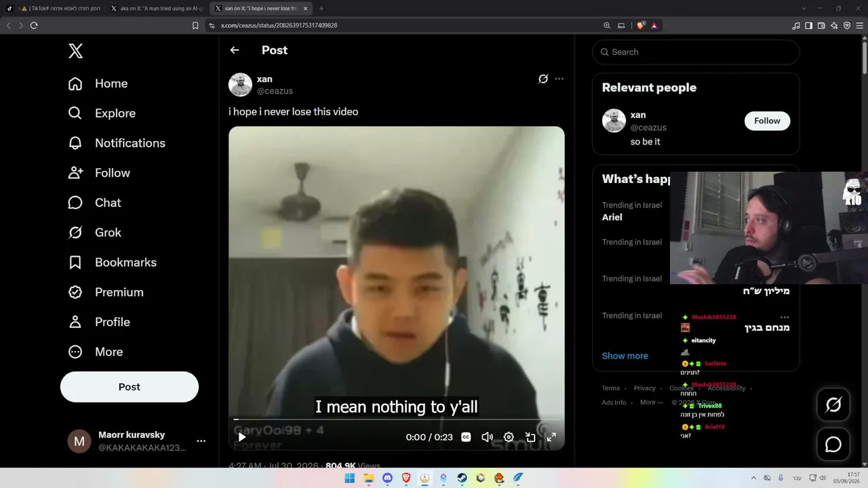Expand the More footer dropdown
This screenshot has width=868, height=488.
click(x=652, y=403)
